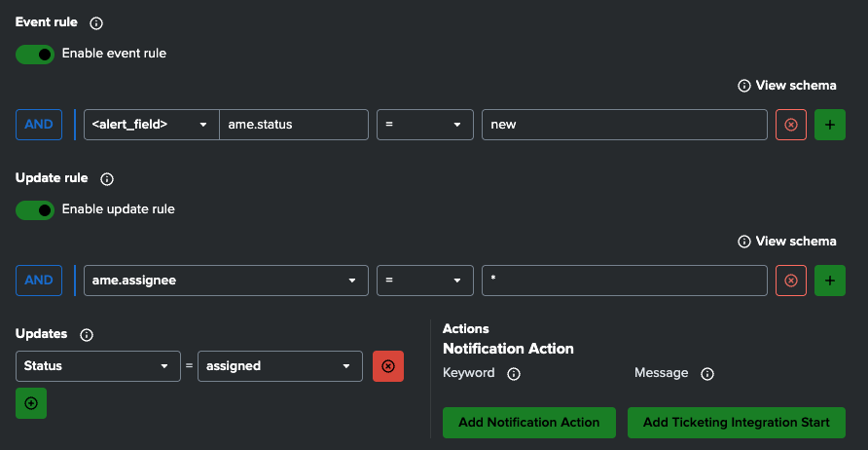Toggle the AND operator in event rule
868x450 pixels.
click(39, 125)
